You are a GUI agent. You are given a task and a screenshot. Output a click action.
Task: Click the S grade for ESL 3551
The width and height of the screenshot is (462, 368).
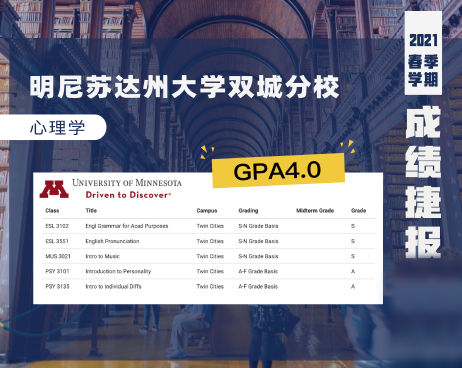(x=353, y=241)
